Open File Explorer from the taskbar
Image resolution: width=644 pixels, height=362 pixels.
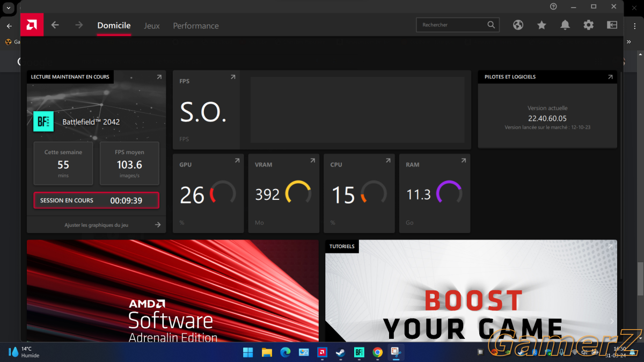[x=267, y=352]
